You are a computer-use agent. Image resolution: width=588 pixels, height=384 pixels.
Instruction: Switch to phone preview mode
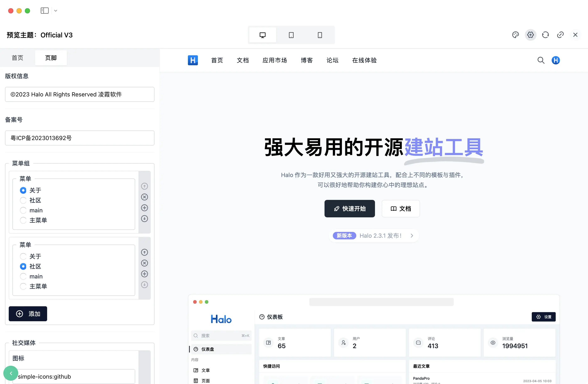tap(320, 35)
